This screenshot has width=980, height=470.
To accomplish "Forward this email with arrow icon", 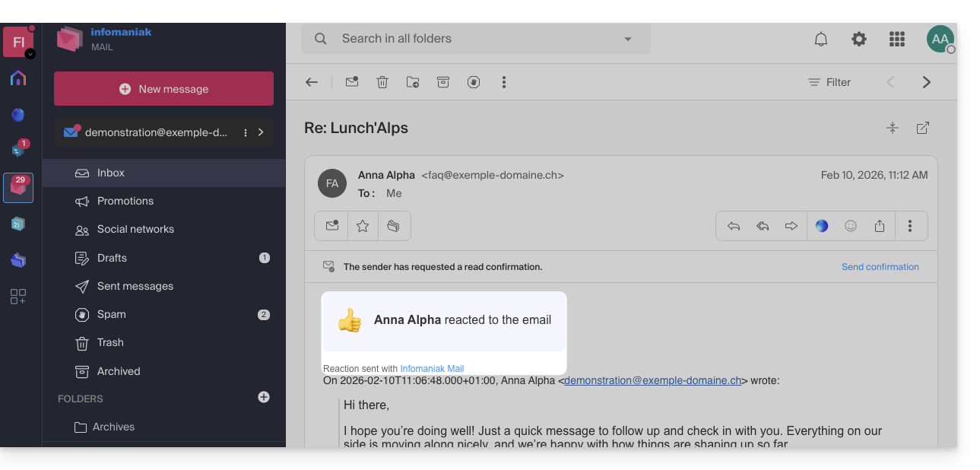I will [791, 226].
